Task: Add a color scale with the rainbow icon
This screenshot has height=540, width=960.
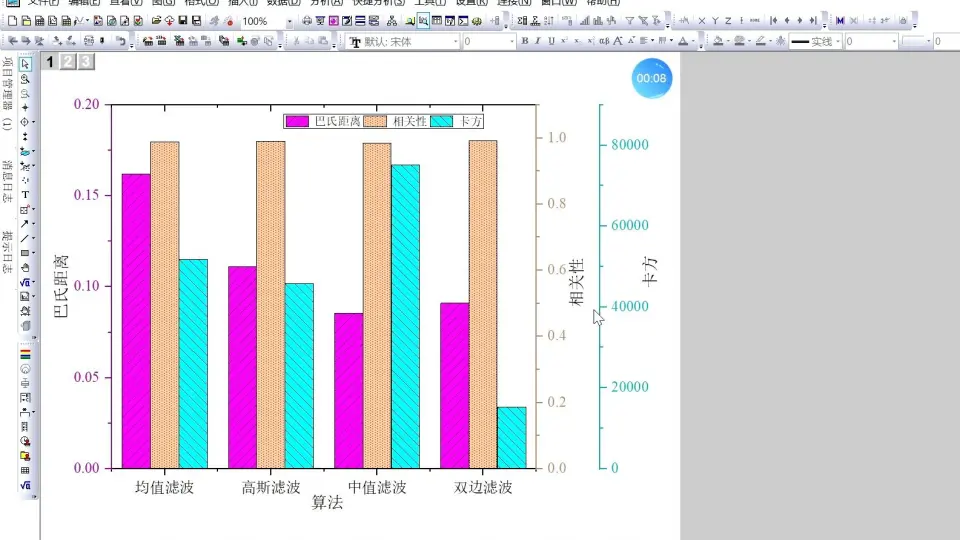Action: [x=25, y=355]
